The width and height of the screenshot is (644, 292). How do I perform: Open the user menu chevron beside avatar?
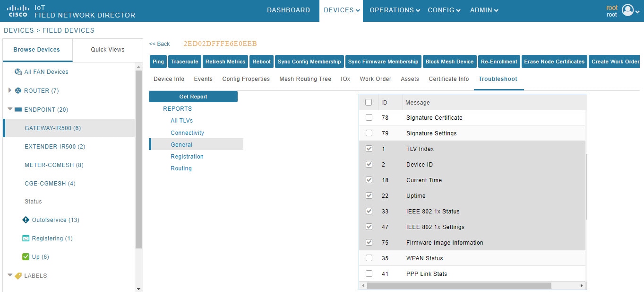pyautogui.click(x=638, y=11)
